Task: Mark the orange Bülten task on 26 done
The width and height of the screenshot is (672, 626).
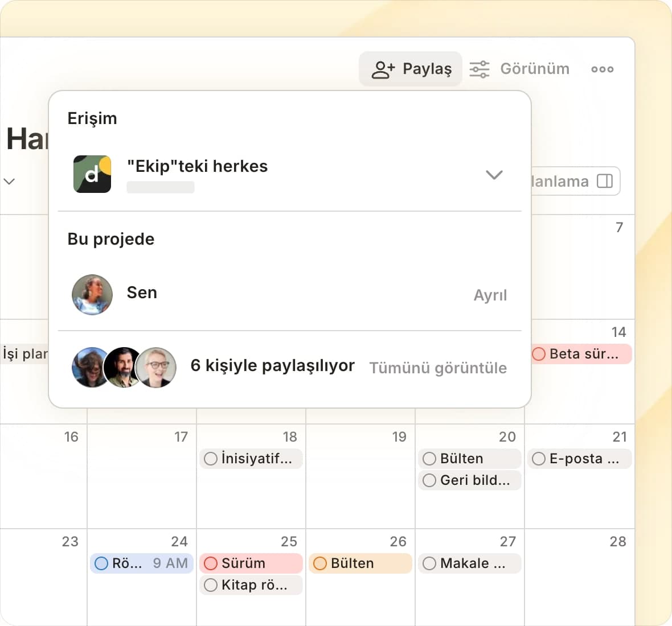Action: point(320,563)
